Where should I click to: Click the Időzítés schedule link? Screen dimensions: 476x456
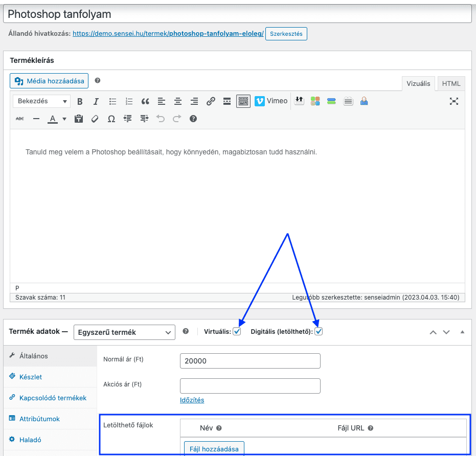pos(192,400)
